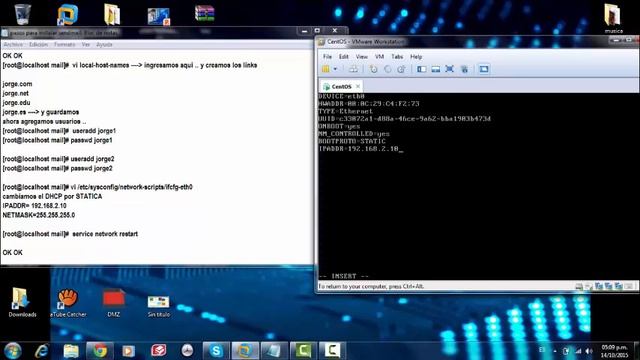Screen dimensions: 640x360
Task: Open the Windows Start menu
Action: coord(13,351)
